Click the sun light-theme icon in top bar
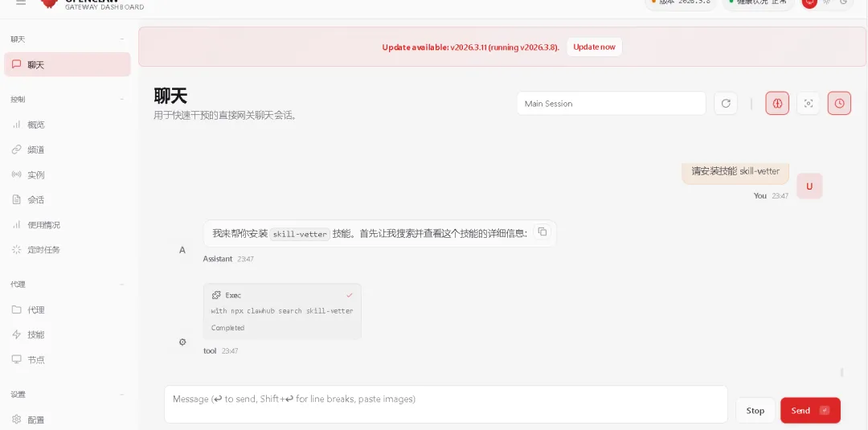The image size is (868, 430). tap(826, 2)
